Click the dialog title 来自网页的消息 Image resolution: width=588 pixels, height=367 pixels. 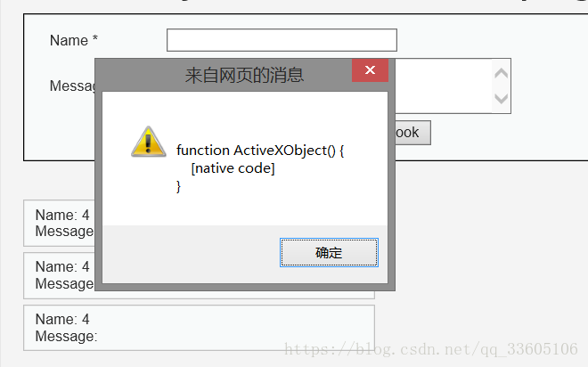point(244,75)
